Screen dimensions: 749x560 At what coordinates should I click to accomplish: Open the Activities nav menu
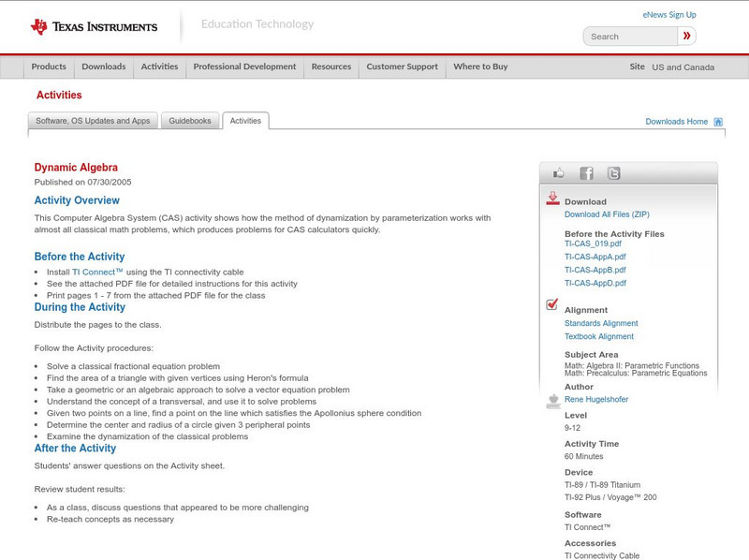tap(159, 66)
